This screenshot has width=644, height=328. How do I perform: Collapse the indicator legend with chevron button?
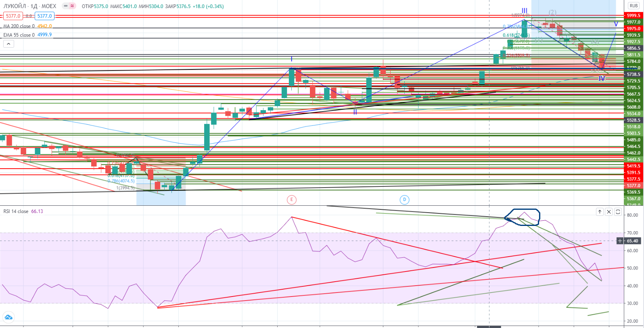coord(8,44)
